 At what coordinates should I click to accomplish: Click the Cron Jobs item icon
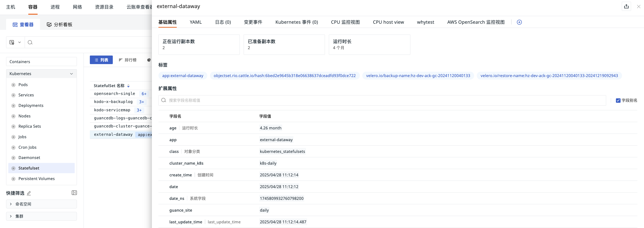(13, 148)
